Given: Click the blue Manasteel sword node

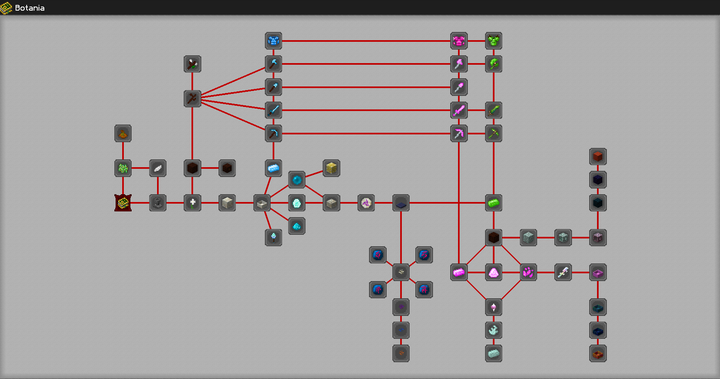Looking at the screenshot, I should [273, 110].
